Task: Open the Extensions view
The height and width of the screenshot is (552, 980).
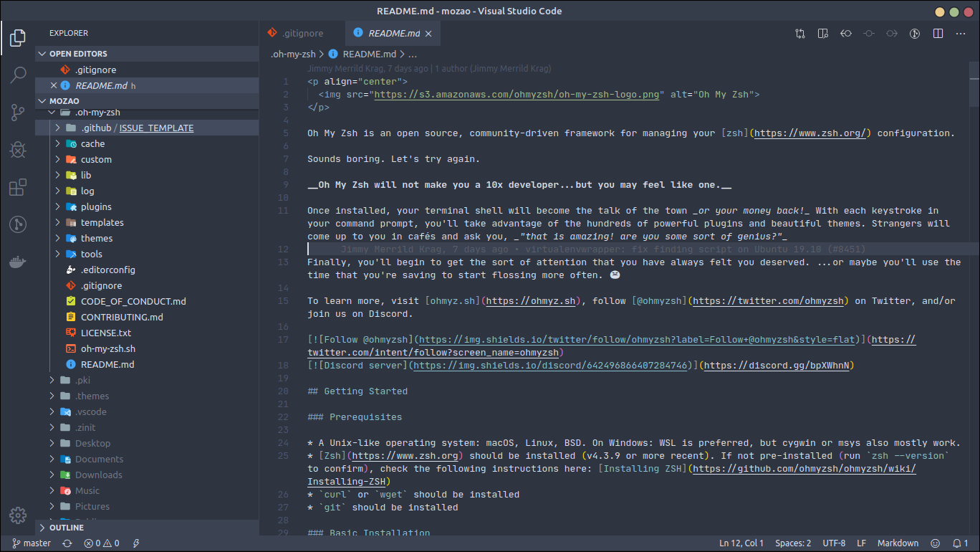Action: 18,187
